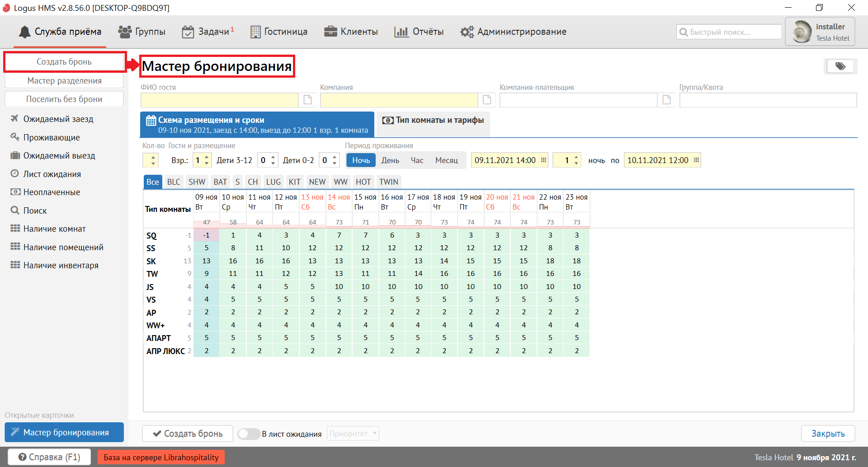The image size is (868, 467).
Task: Switch to Тип комнаты и тарифы tab
Action: coord(433,120)
